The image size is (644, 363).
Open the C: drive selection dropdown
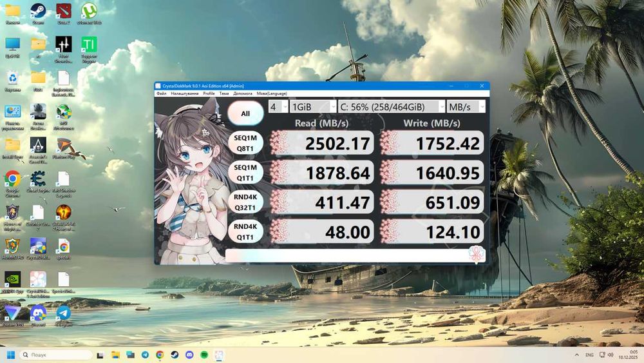(x=392, y=107)
